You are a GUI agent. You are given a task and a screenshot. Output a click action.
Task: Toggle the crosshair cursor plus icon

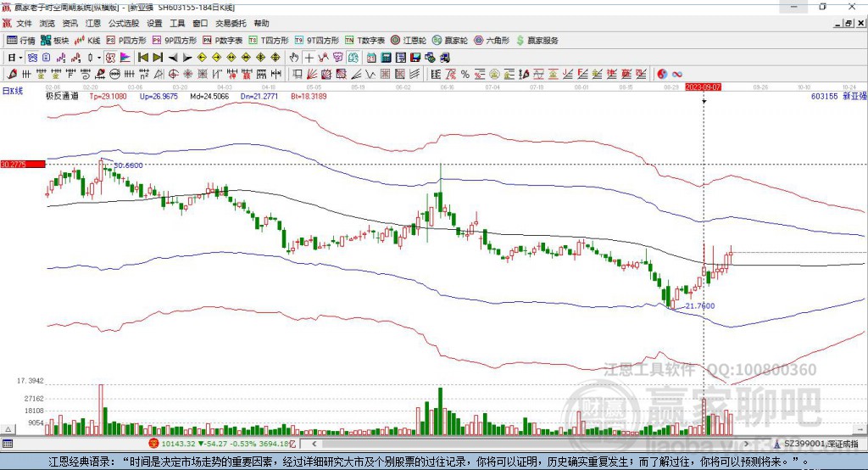pyautogui.click(x=309, y=58)
